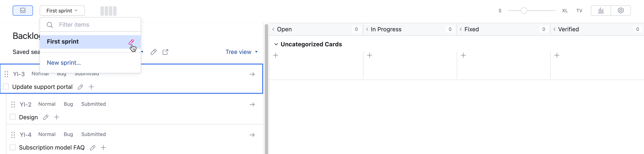
Task: Choose New sprint… from the menu
Action: click(x=64, y=63)
